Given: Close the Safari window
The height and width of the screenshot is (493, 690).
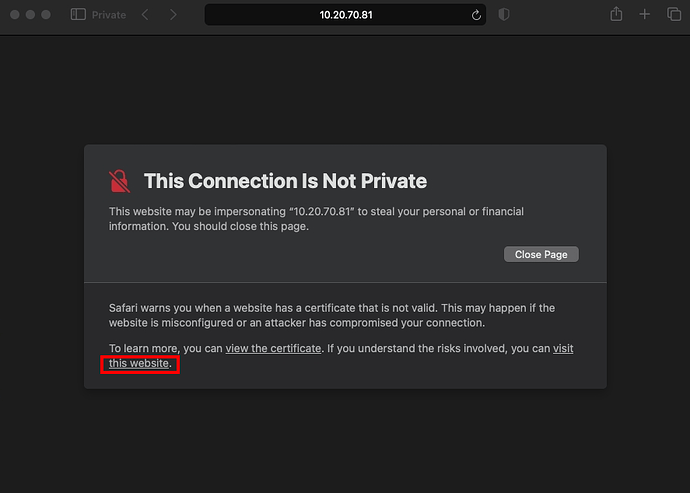Looking at the screenshot, I should click(13, 15).
